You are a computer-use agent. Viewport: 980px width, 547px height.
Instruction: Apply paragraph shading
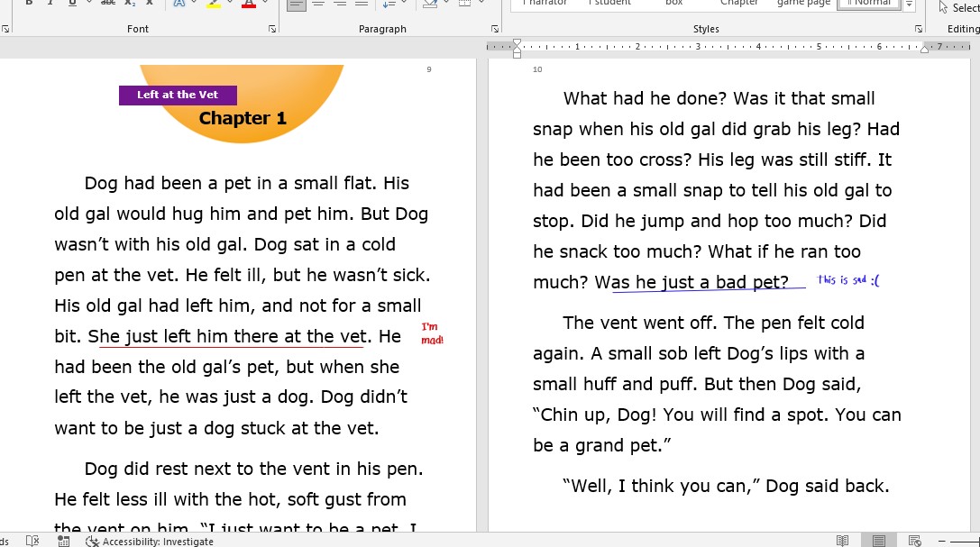430,5
